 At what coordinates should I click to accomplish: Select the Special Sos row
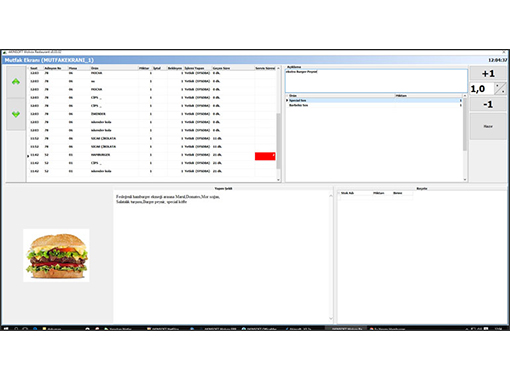coord(374,100)
